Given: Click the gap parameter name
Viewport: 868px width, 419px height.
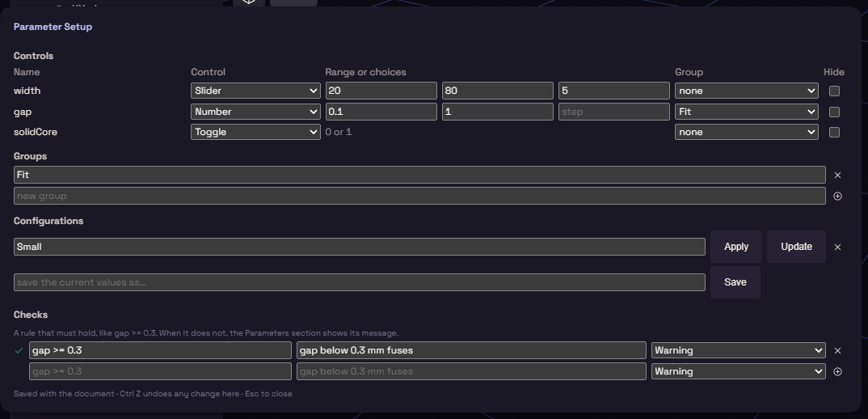Looking at the screenshot, I should pyautogui.click(x=23, y=112).
